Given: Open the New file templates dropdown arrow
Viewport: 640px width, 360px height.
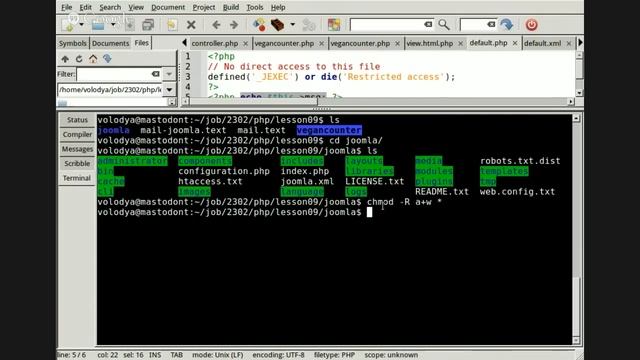Looking at the screenshot, I should [81, 25].
